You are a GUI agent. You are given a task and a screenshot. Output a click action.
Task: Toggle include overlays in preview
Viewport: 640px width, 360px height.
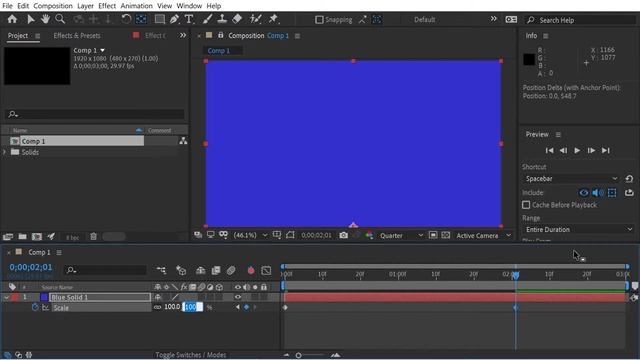612,193
